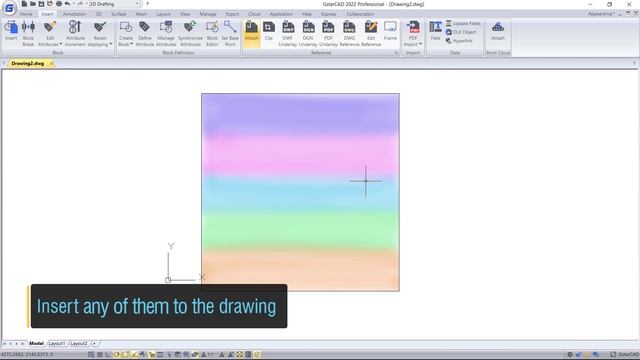640x360 pixels.
Task: Click the Attribute Increment tool
Action: coord(75,33)
